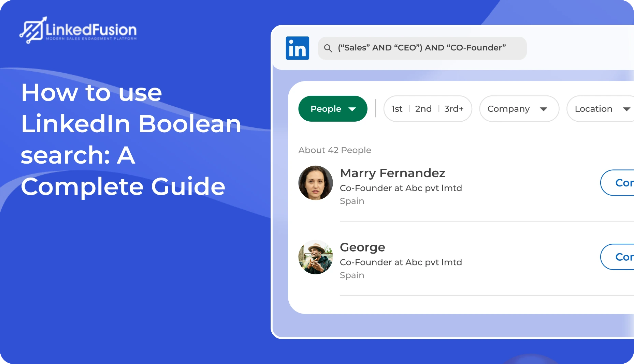Click the 'How to use LinkedIn Boolean search' headline

[x=131, y=139]
